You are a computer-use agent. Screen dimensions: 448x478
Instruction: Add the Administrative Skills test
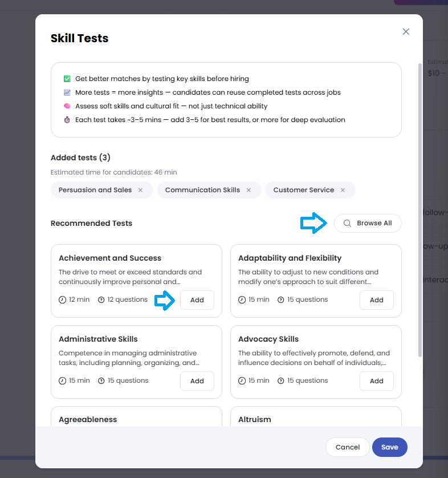pos(197,381)
